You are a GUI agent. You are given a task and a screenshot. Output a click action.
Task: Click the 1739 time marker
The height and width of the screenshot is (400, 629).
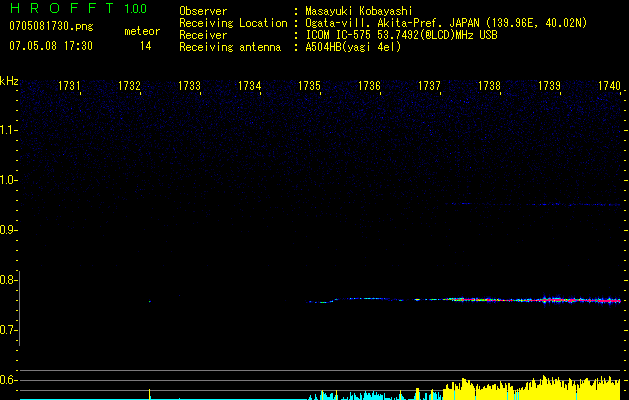[x=549, y=86]
